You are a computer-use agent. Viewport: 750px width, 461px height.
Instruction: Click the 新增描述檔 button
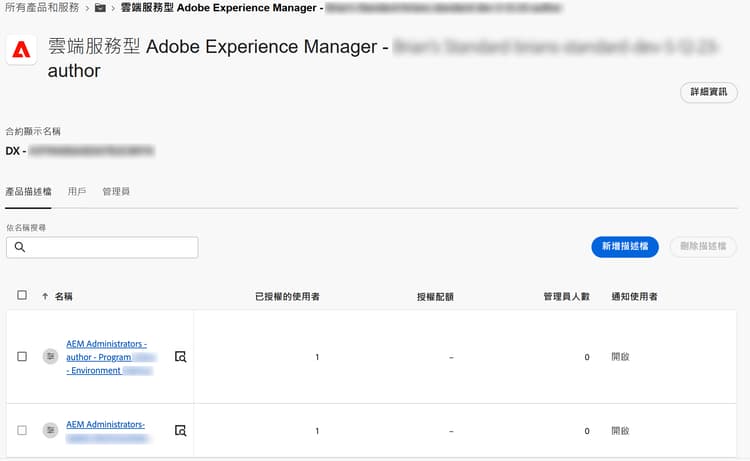[624, 247]
